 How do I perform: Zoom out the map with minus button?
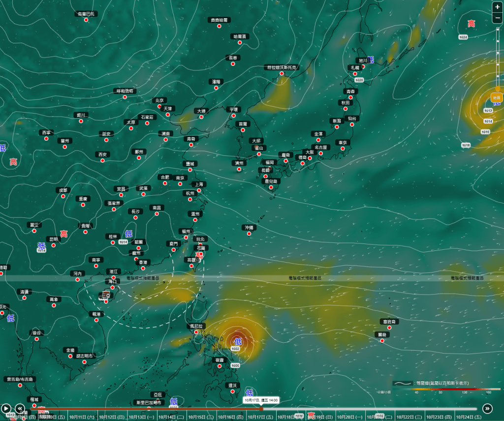pos(498,19)
